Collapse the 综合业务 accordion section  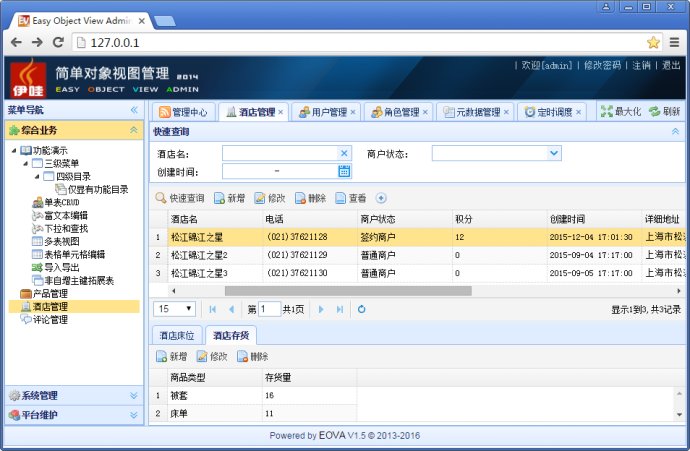click(x=134, y=130)
